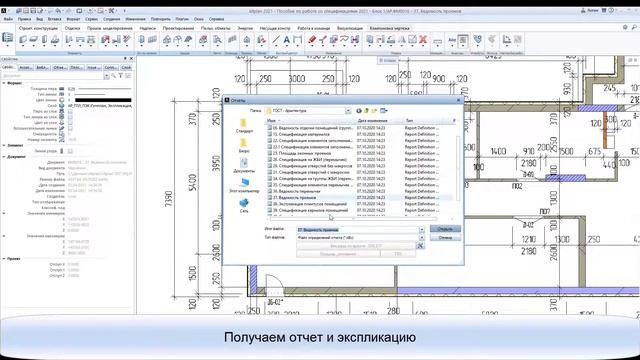Go back in the Отчеты dialog
This screenshot has height=360, width=640.
[359, 111]
